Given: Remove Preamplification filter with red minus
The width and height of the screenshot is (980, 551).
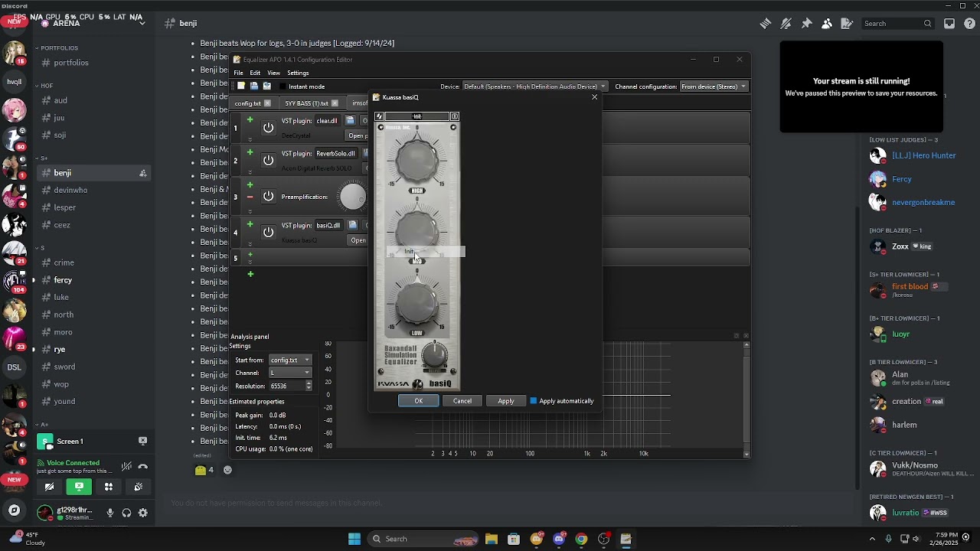Looking at the screenshot, I should pyautogui.click(x=250, y=197).
